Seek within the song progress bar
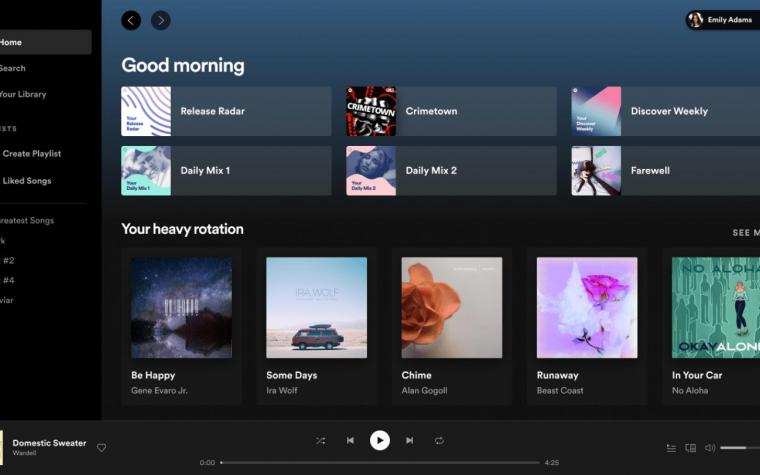 [x=380, y=462]
